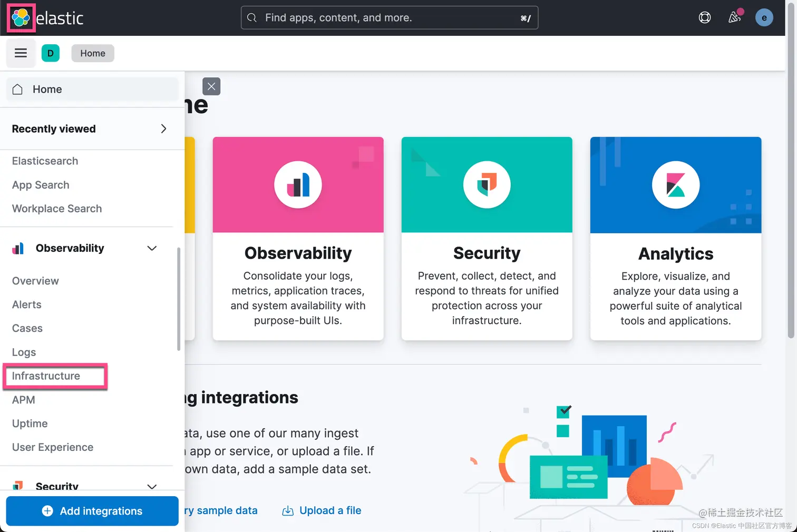Open Elasticsearch in sidebar

click(x=45, y=161)
